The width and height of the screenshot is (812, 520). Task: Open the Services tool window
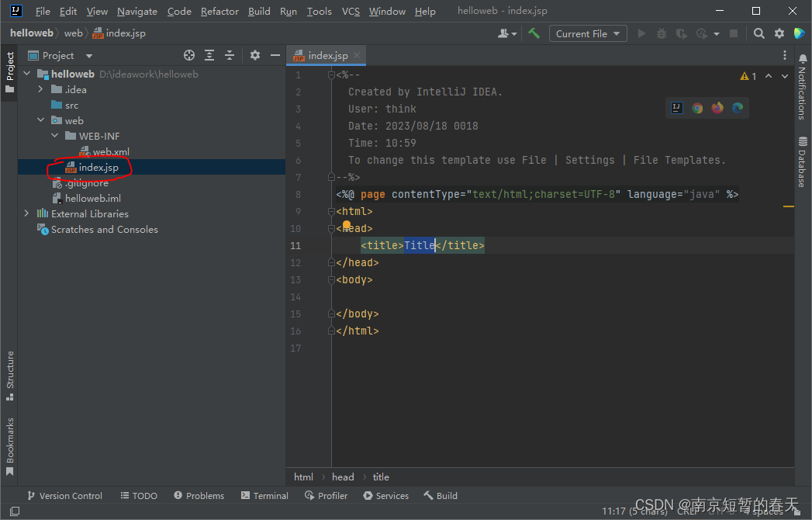385,496
